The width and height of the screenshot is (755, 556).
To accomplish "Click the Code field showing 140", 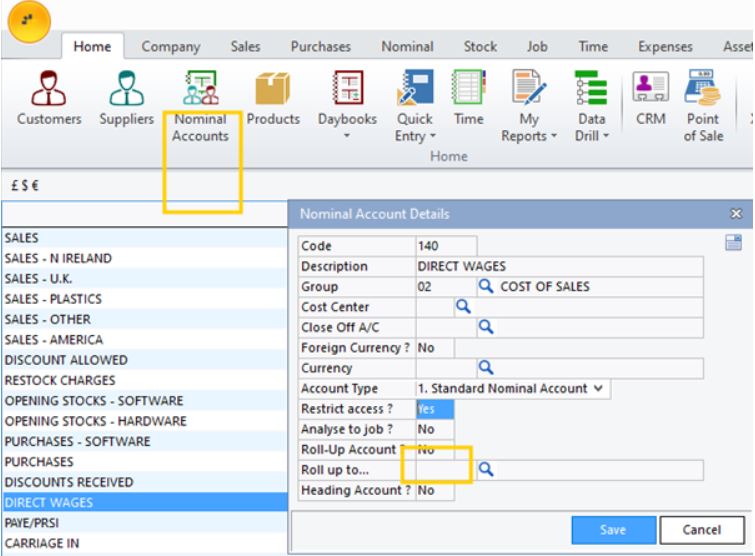I will [446, 246].
